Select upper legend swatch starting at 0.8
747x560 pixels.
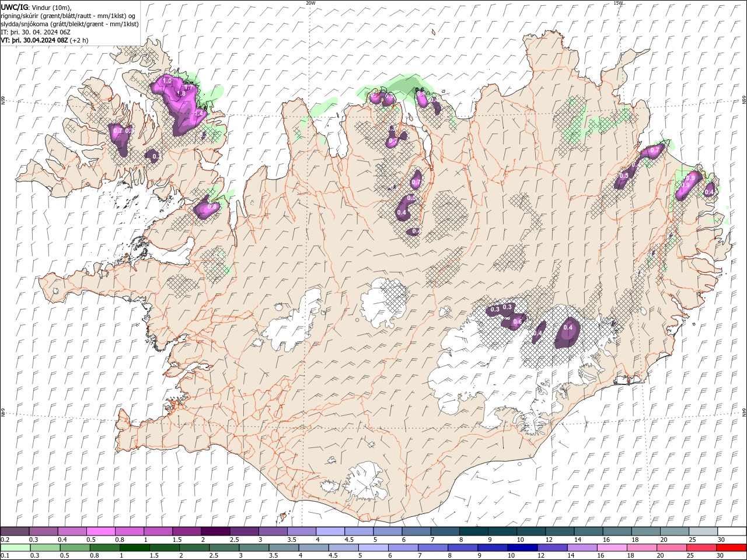tap(130, 531)
